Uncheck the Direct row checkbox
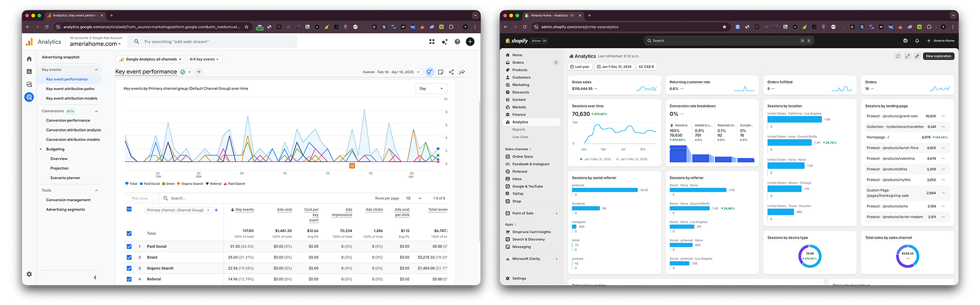Viewport: 980px width, 305px height. click(x=129, y=257)
